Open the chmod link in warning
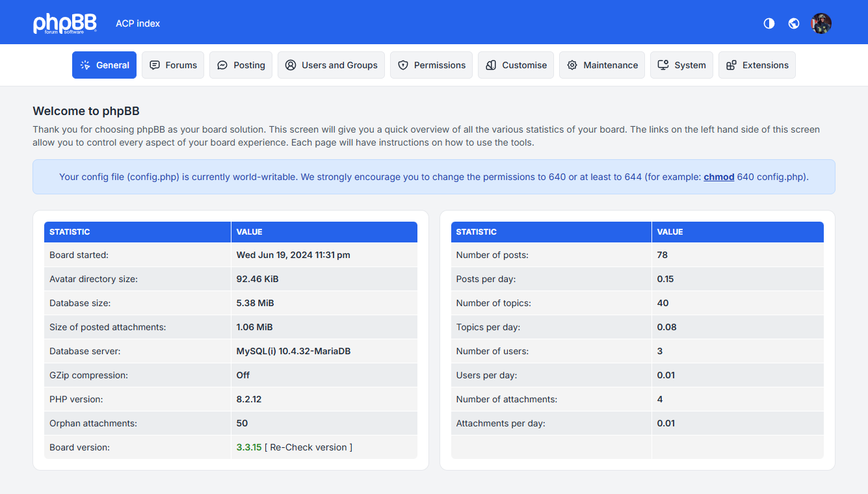 click(x=718, y=177)
